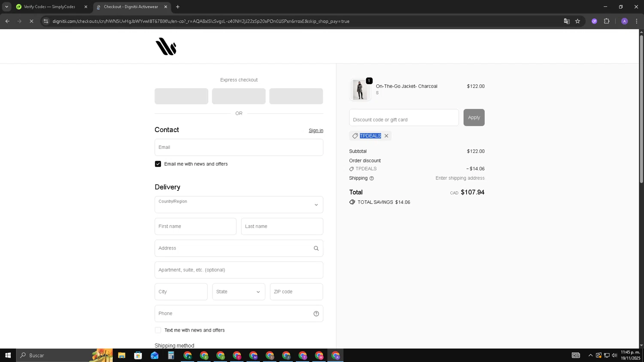Image resolution: width=644 pixels, height=362 pixels.
Task: Click the URL in the address bar
Action: 201,21
